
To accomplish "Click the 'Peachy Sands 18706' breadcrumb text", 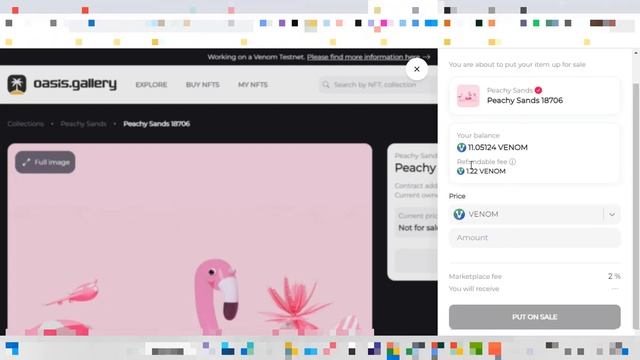I will [156, 124].
